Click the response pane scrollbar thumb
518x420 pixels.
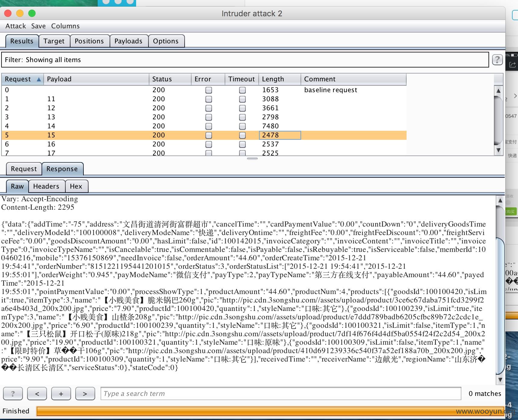500,306
